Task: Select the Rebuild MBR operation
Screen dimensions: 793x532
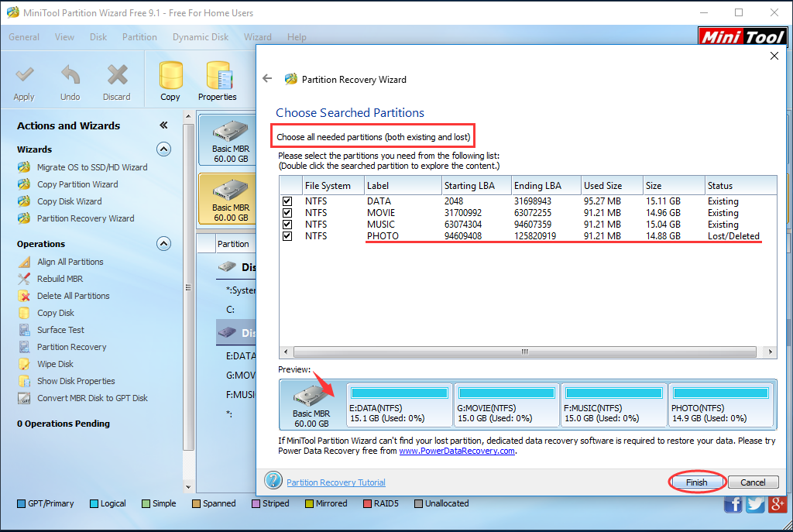Action: (60, 279)
